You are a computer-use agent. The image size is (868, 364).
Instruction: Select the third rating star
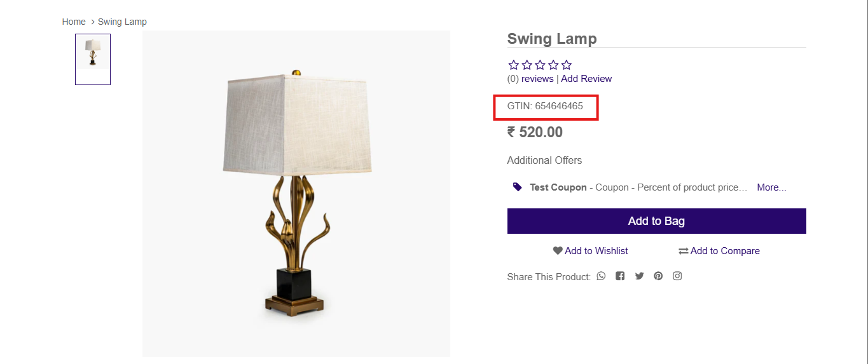540,65
